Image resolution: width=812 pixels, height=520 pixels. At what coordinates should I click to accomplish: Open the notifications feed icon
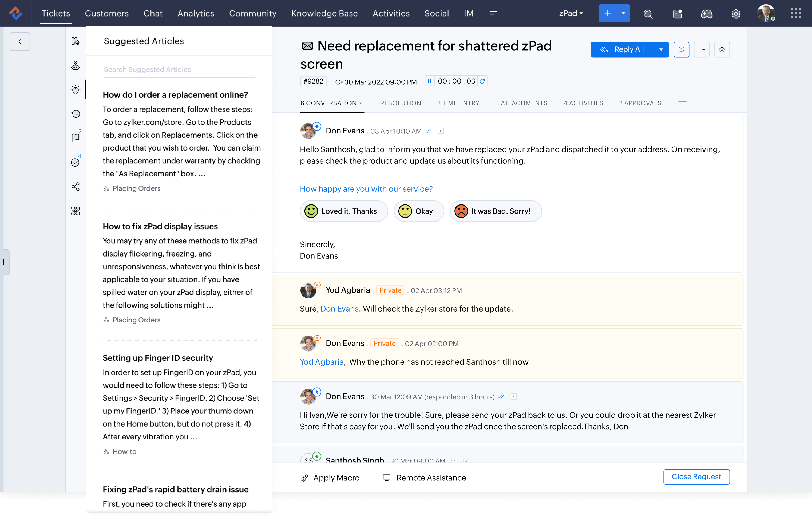677,14
